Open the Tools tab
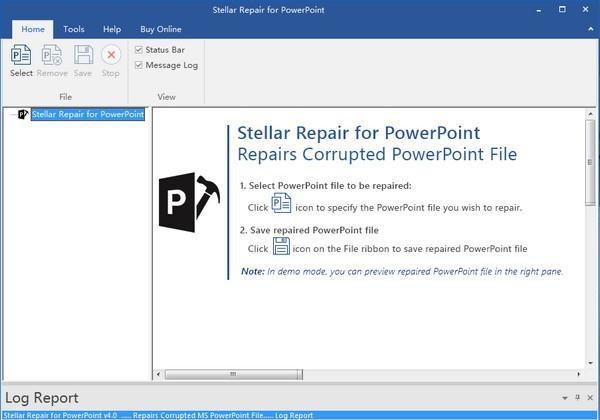Screen dimensions: 600x420 coord(73,29)
